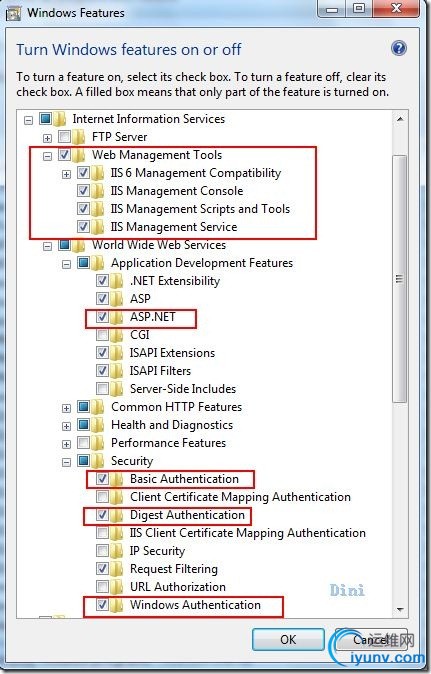Collapse the Application Development Features node

coord(66,264)
